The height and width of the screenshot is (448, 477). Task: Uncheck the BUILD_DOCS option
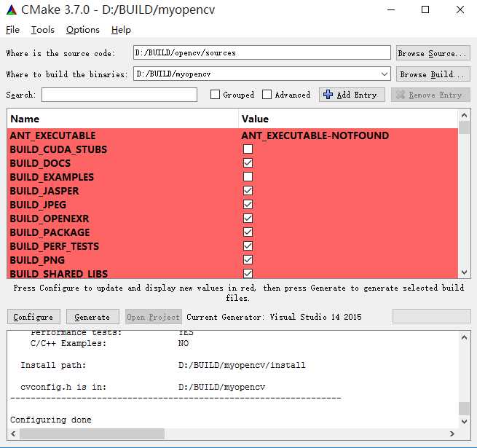pyautogui.click(x=248, y=163)
